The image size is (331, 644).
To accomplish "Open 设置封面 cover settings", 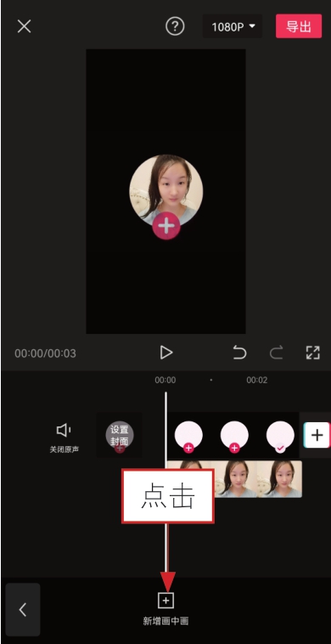I will [120, 435].
